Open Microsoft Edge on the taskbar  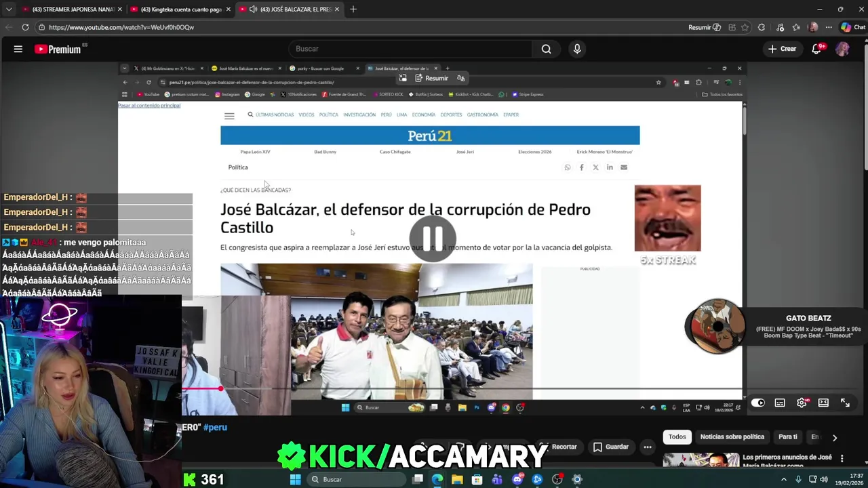tap(437, 479)
